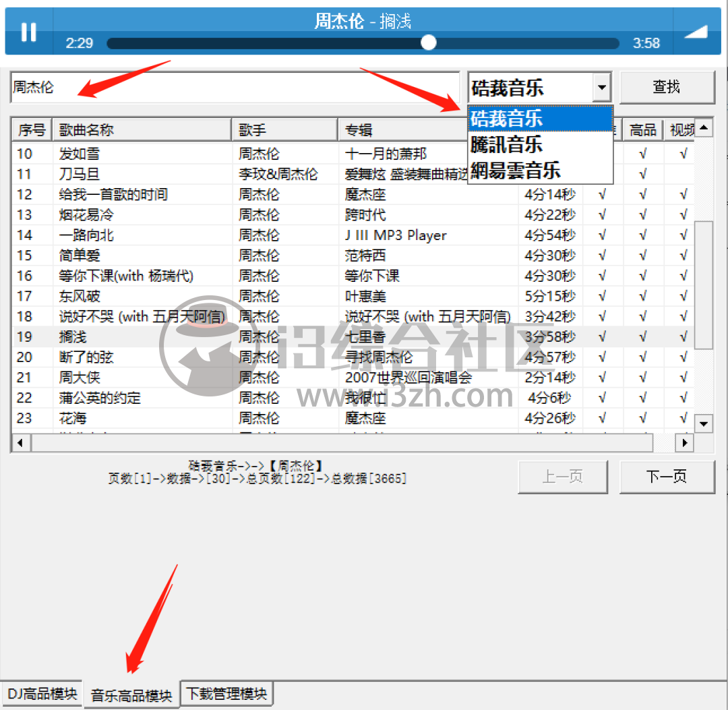The width and height of the screenshot is (728, 710).
Task: Click duration 2分14秒
Action: [x=550, y=378]
